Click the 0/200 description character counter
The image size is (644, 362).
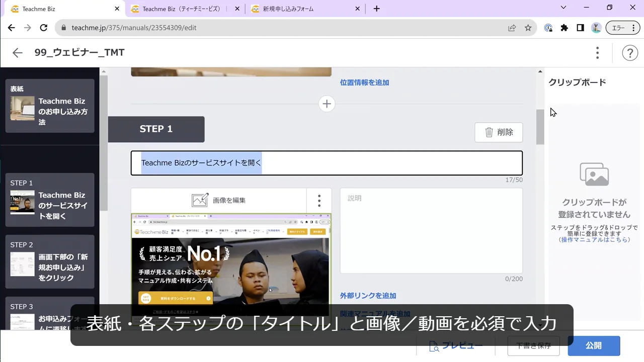[514, 279]
